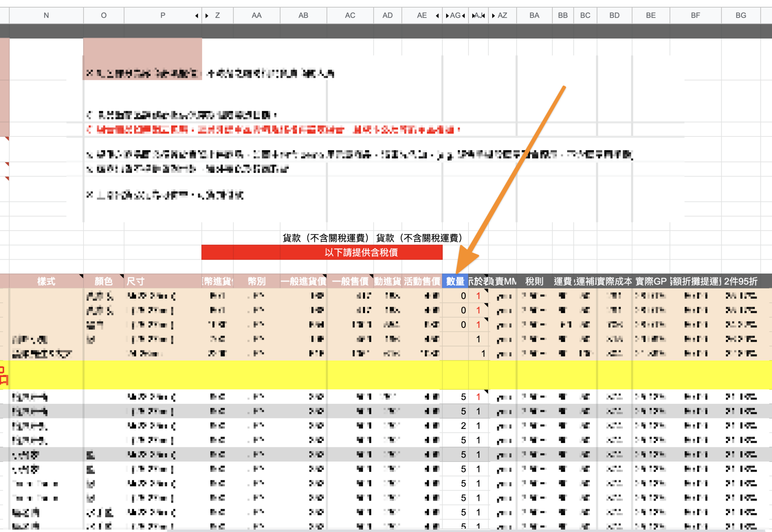Viewport: 772px width, 532px height.
Task: Click left-side arrow on column AJ header
Action: coord(473,16)
